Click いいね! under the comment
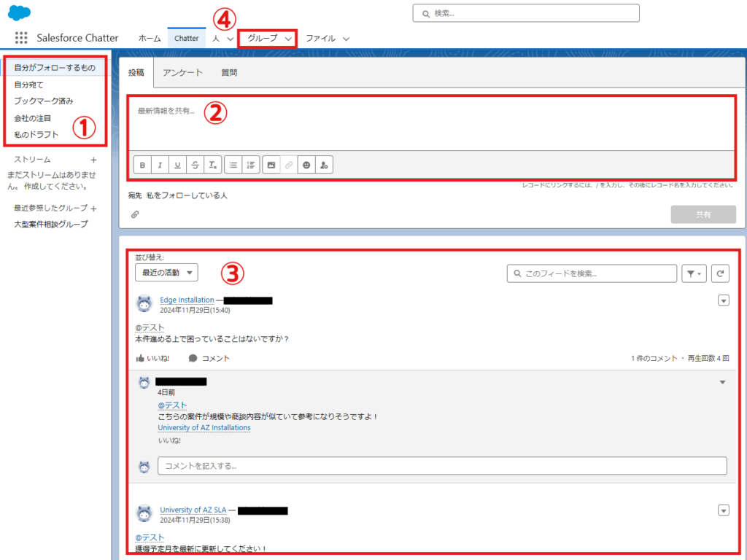The image size is (747, 560). [169, 440]
